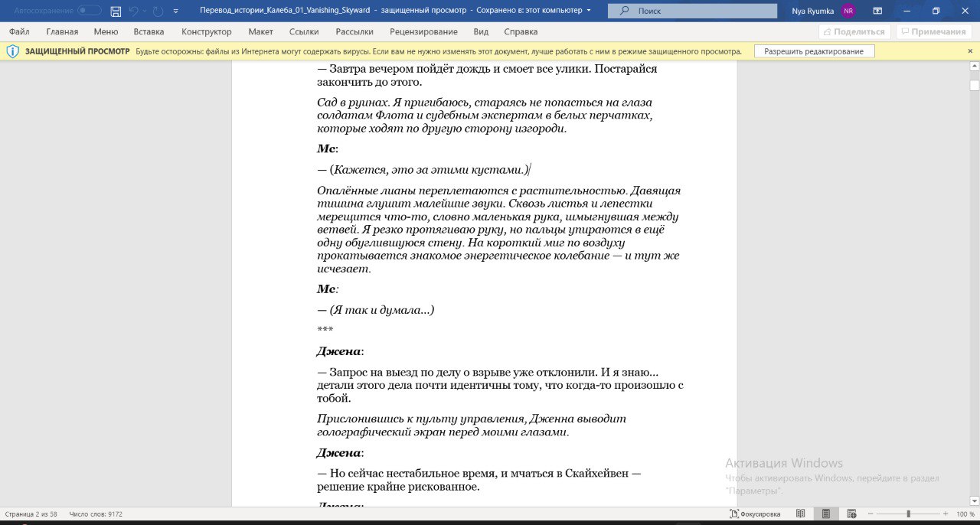Switch to the Конструктор tab
This screenshot has width=980, height=525.
206,31
